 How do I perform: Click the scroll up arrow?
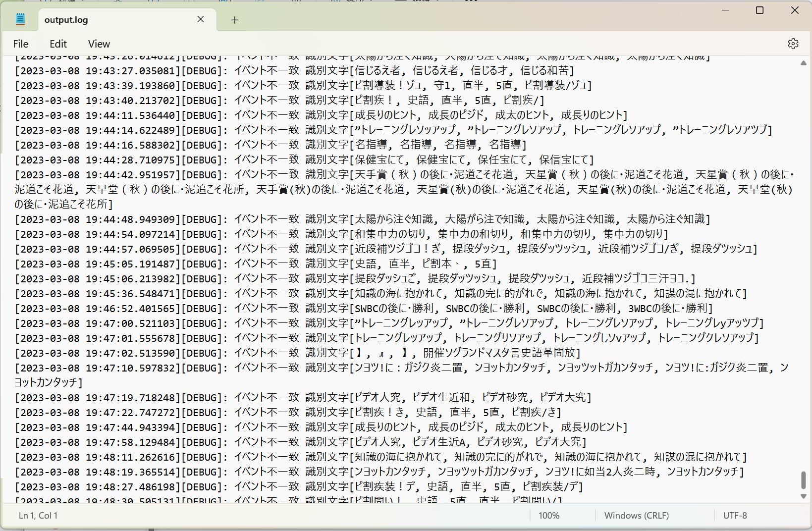click(803, 63)
